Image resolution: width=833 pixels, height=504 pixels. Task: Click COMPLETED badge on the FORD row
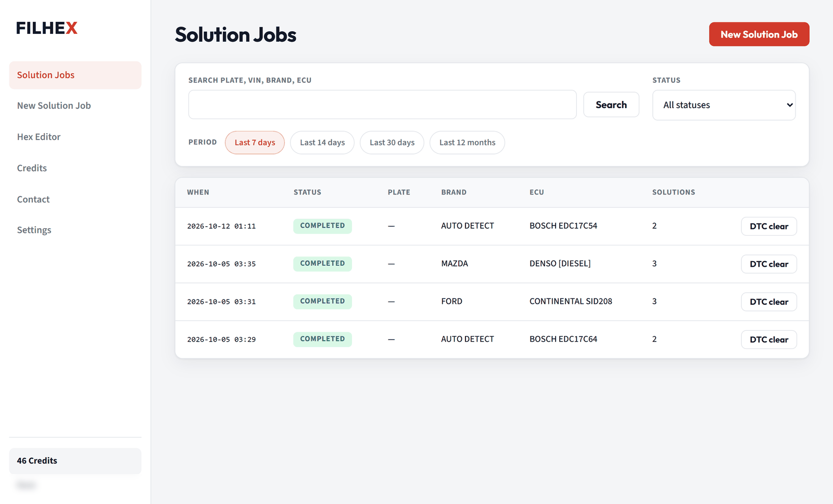coord(322,301)
